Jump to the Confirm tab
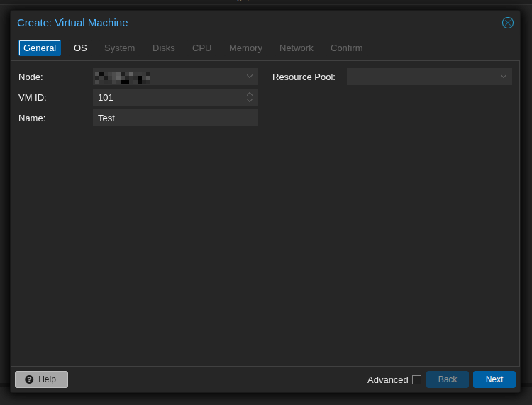The width and height of the screenshot is (532, 405). pos(346,48)
